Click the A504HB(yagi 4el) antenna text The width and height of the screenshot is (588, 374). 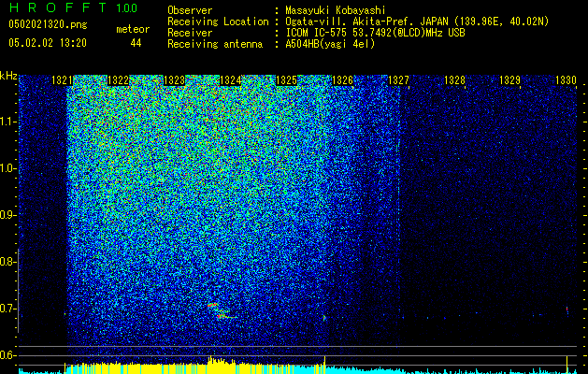[x=330, y=44]
